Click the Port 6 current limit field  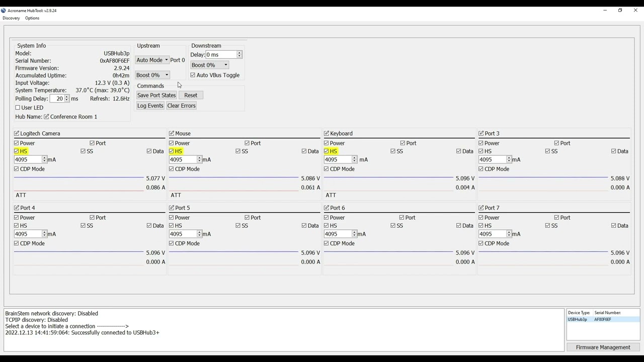click(338, 234)
